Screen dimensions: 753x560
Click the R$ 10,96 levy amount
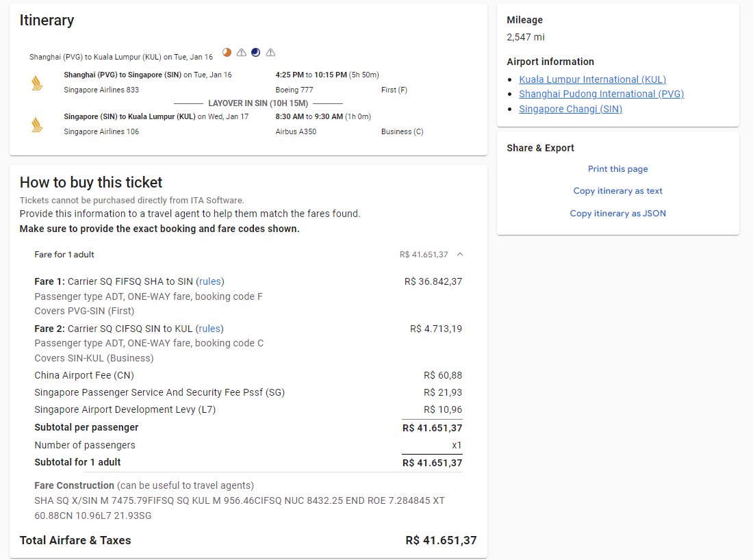click(x=443, y=409)
